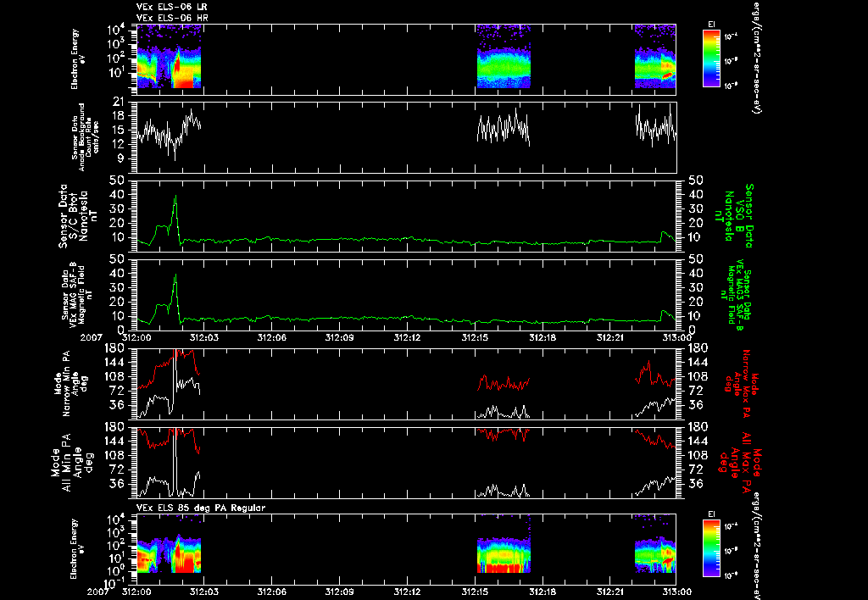
Task: Click the count rate trace segment near 312:15
Action: 504,127
